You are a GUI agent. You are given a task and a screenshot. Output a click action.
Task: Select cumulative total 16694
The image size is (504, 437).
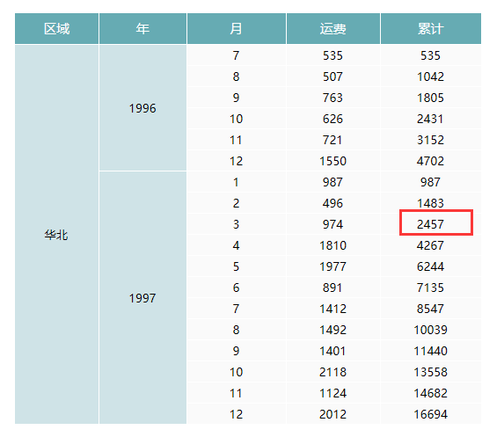click(x=430, y=414)
